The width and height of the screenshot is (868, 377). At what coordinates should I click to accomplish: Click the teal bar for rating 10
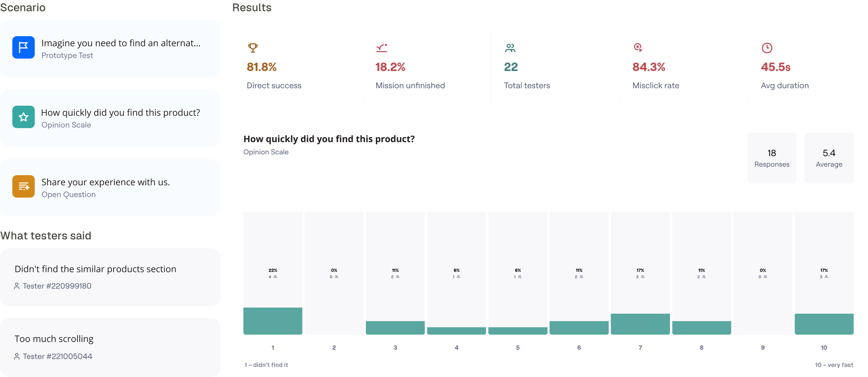pos(824,324)
